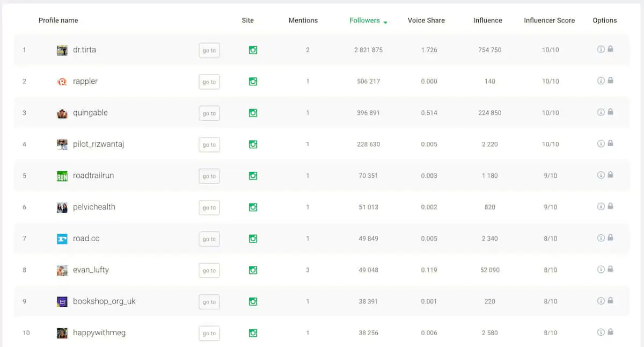Open the Instagram icon for quingable
This screenshot has width=644, height=347.
pyautogui.click(x=253, y=113)
